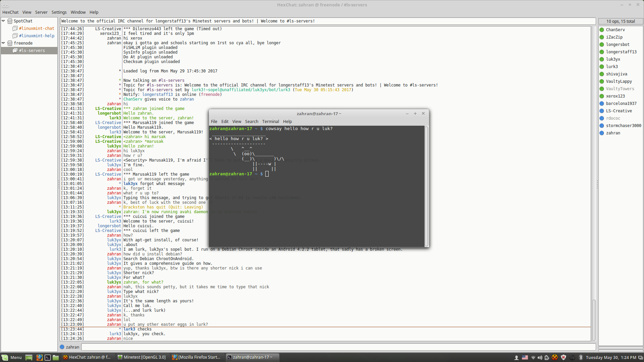Image resolution: width=644 pixels, height=362 pixels.
Task: Click the message input field
Action: (338, 347)
